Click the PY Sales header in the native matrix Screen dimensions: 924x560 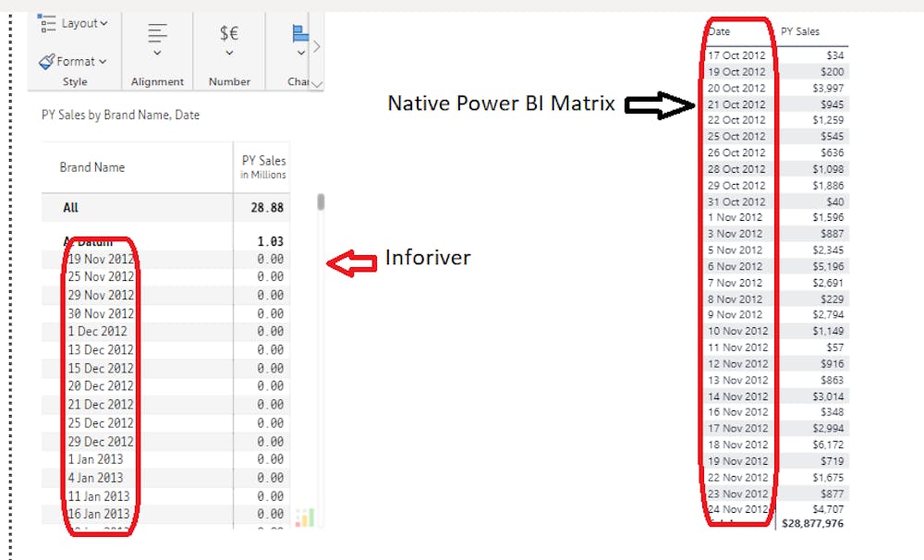tap(799, 31)
